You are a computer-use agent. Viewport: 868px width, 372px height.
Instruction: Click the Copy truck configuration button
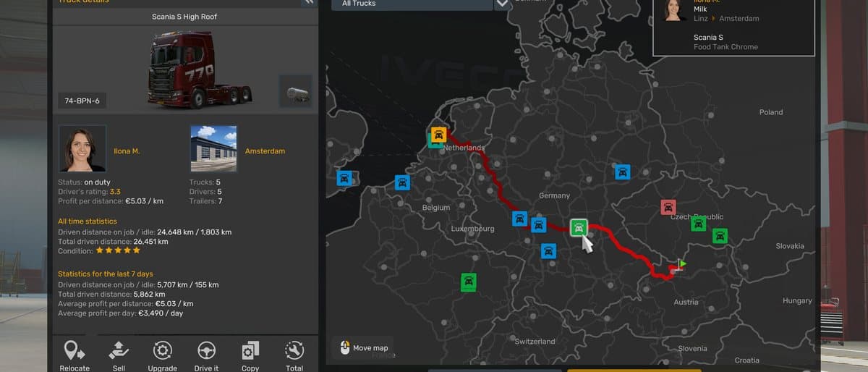tap(250, 356)
